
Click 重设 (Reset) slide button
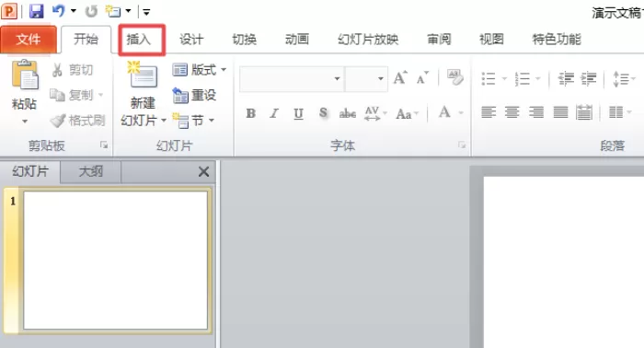pos(194,96)
